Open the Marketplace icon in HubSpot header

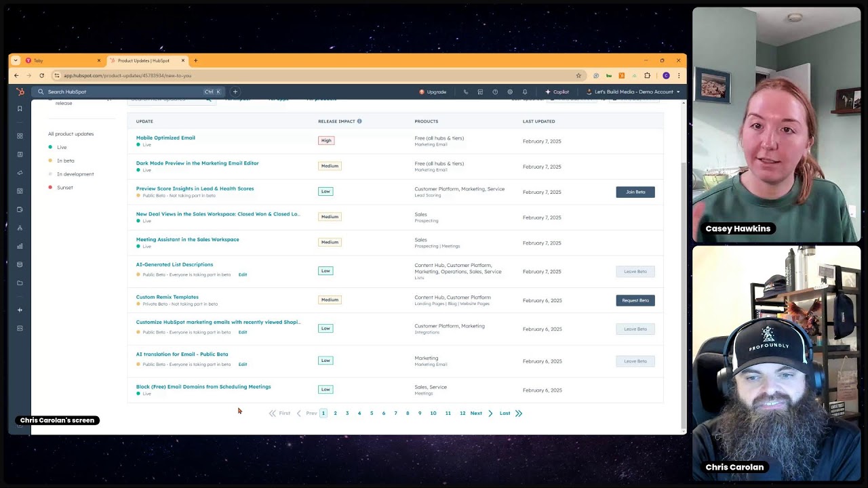click(480, 91)
